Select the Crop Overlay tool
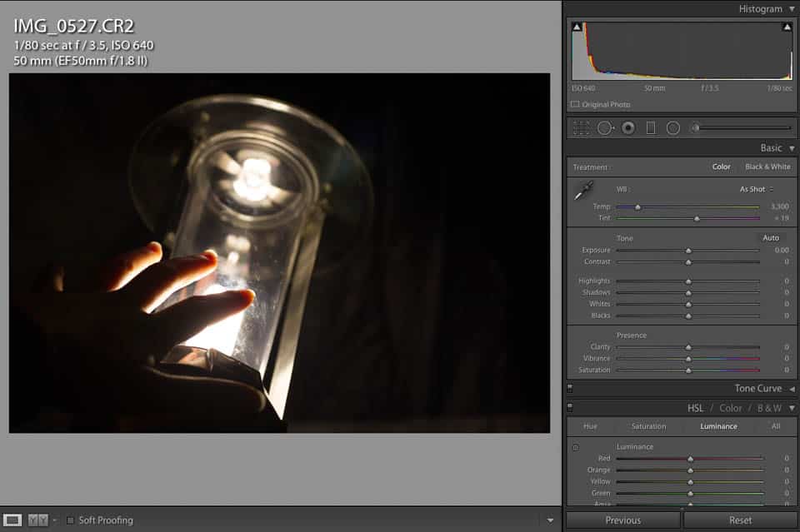 point(581,127)
